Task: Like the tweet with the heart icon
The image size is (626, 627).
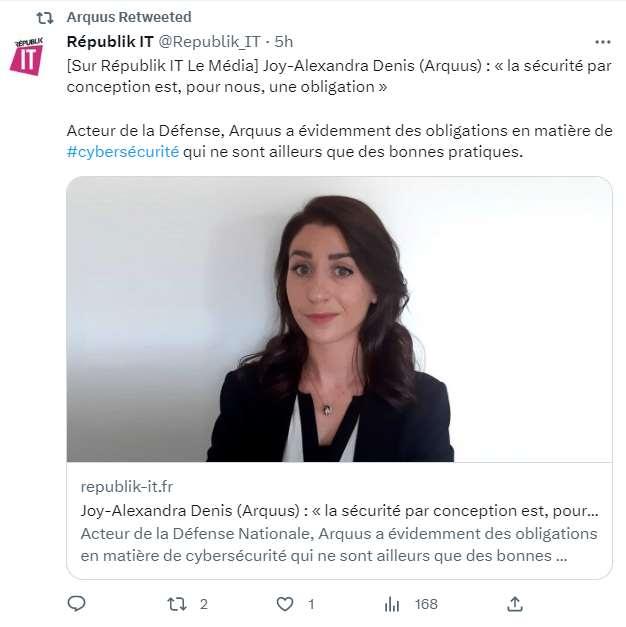Action: tap(285, 604)
